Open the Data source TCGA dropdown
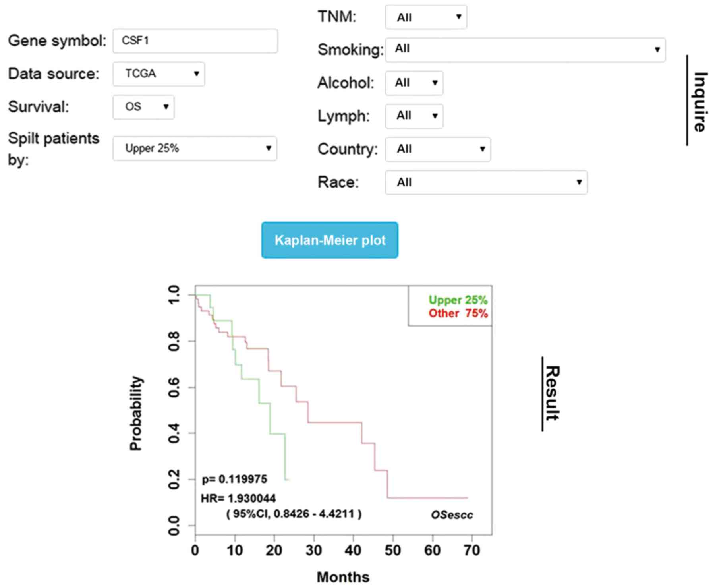This screenshot has height=588, width=713. (x=159, y=74)
